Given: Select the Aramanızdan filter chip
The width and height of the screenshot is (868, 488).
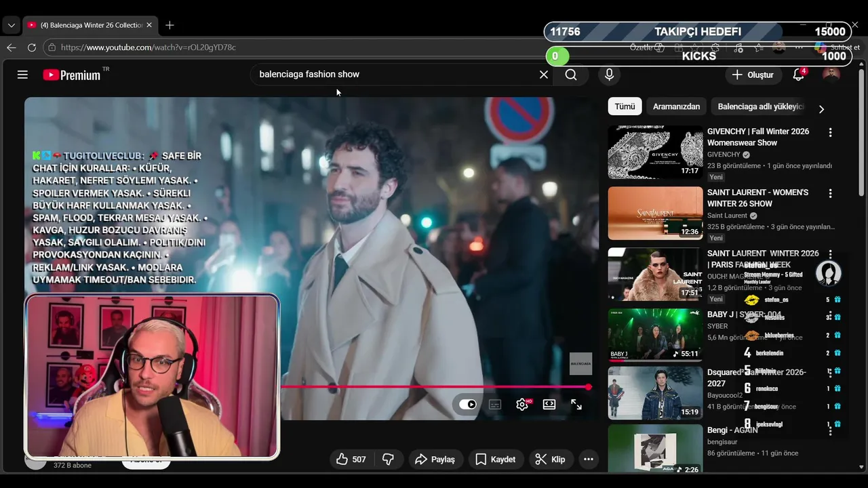Looking at the screenshot, I should (676, 106).
